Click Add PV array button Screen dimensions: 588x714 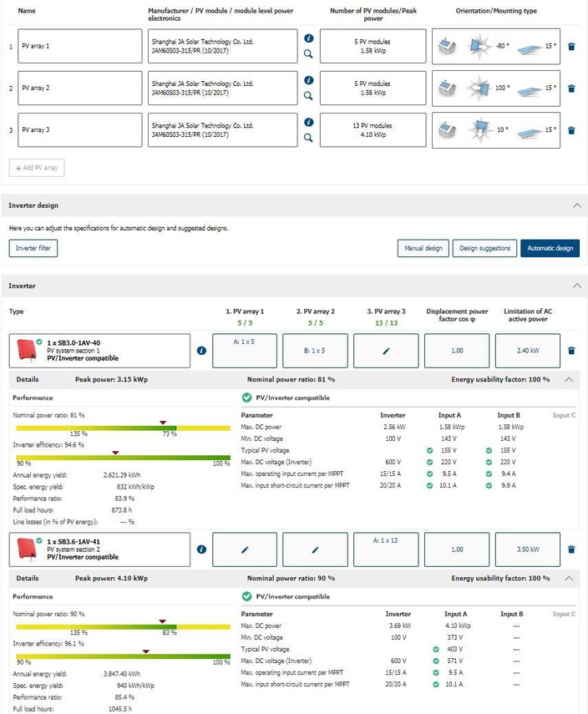[x=37, y=168]
